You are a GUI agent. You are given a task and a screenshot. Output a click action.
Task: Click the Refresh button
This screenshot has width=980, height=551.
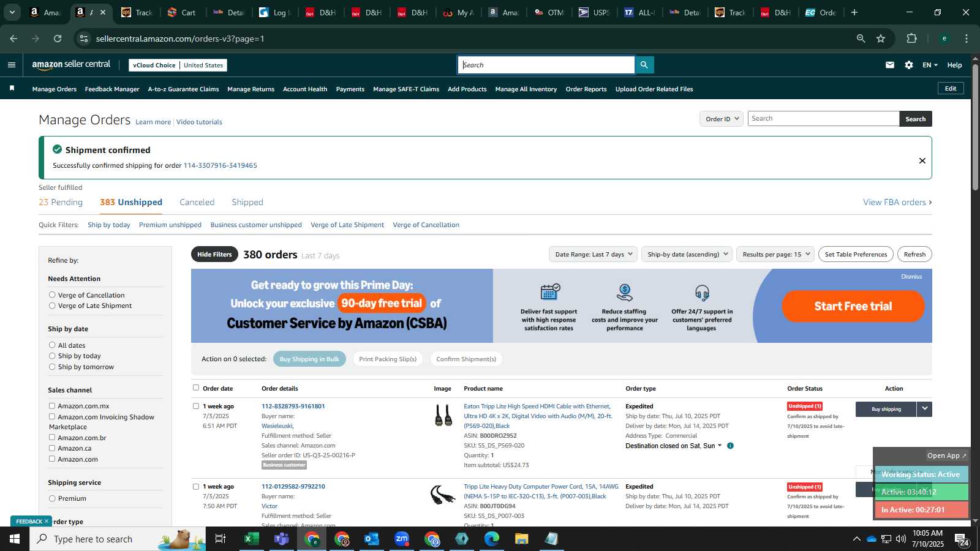(x=914, y=254)
